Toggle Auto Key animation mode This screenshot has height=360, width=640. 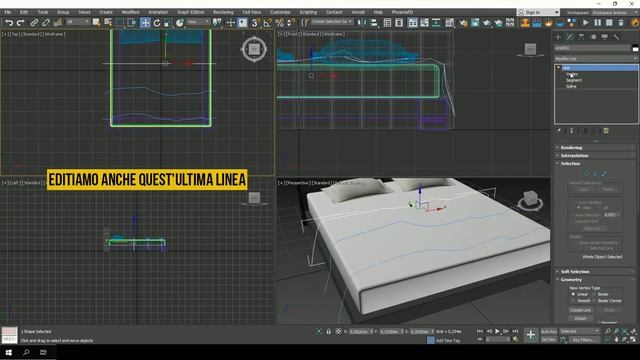point(549,331)
